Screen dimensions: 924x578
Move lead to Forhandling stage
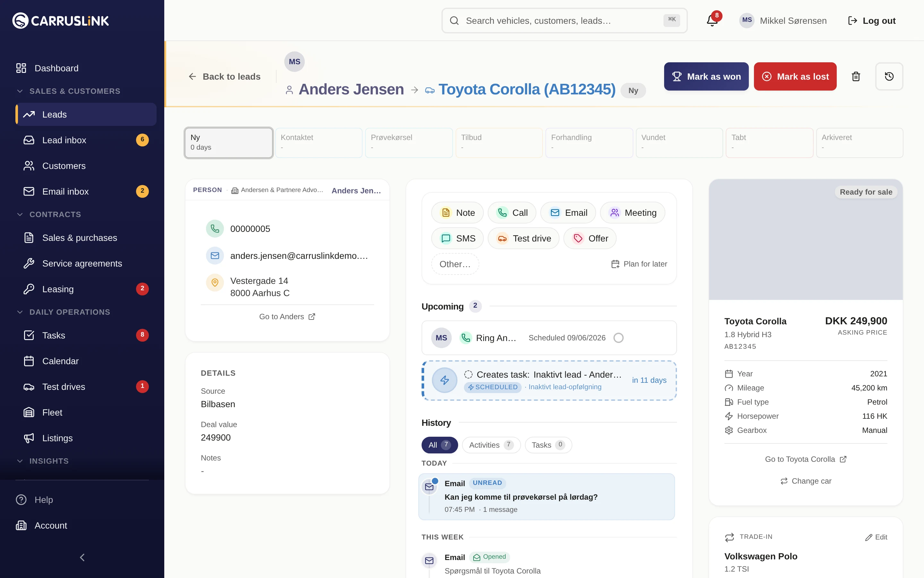589,143
